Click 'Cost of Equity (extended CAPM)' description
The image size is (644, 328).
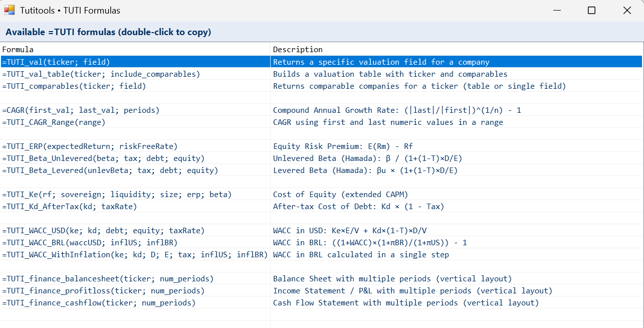340,195
